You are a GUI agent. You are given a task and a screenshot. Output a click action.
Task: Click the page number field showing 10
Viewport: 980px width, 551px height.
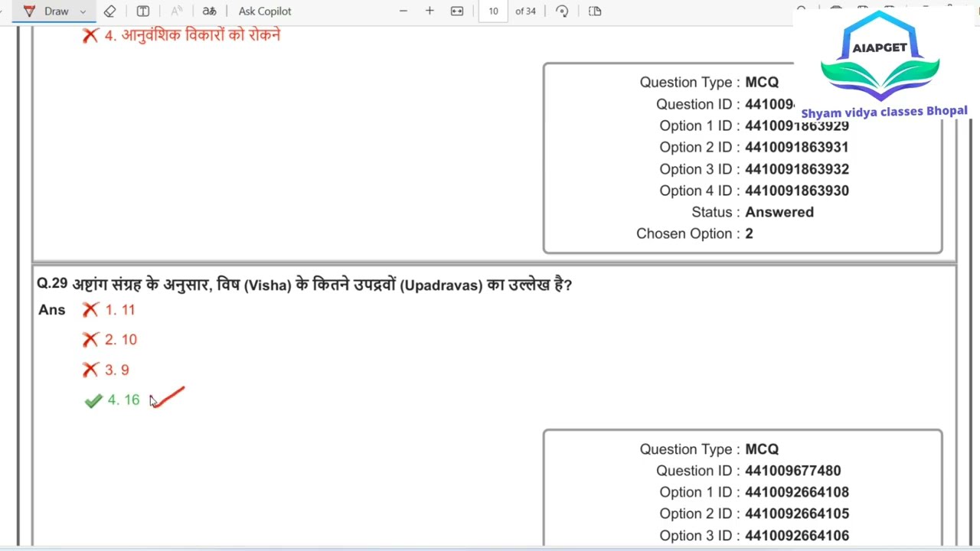click(x=493, y=11)
